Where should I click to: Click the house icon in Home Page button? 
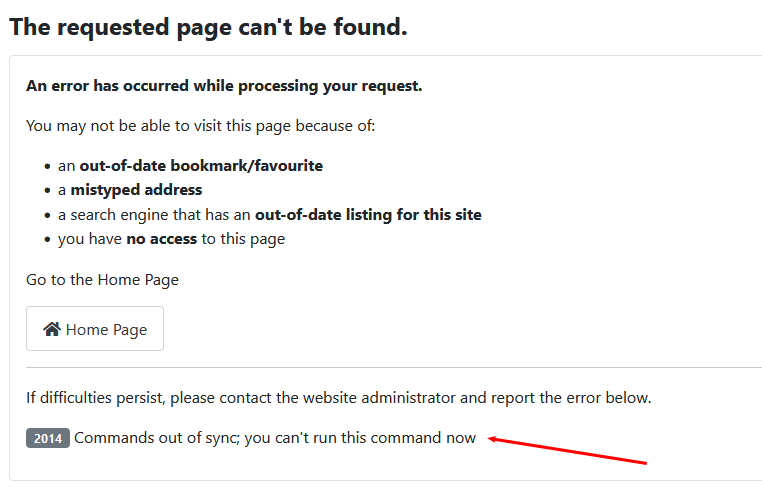tap(52, 329)
